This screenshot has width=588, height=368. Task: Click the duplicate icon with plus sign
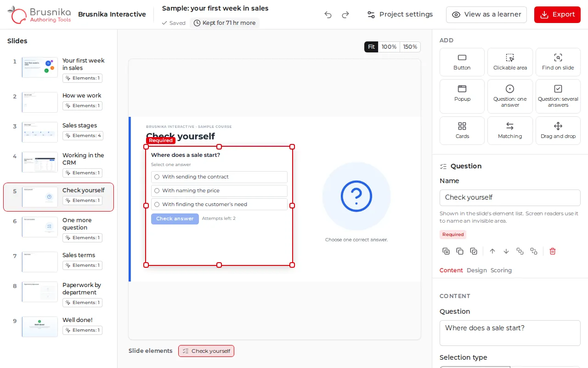pos(446,251)
